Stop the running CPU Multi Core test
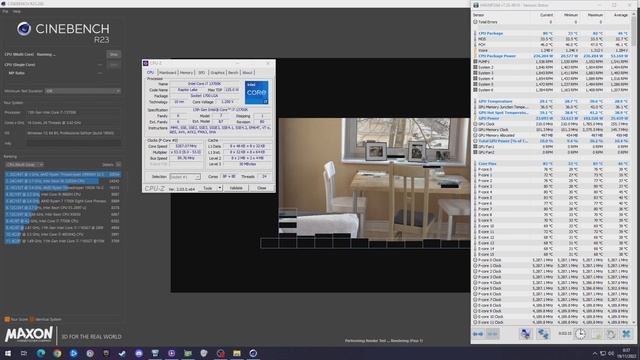This screenshot has height=360, width=640. (113, 54)
